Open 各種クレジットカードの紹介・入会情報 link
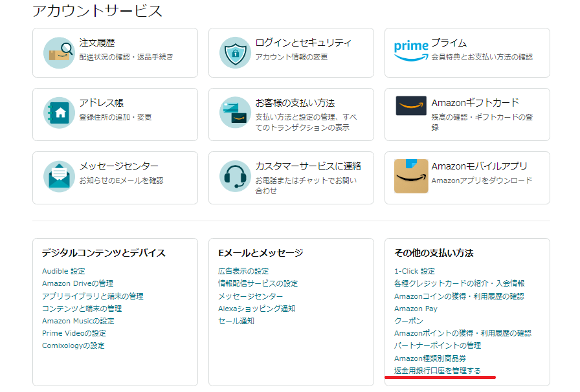The image size is (580, 392). click(x=460, y=283)
